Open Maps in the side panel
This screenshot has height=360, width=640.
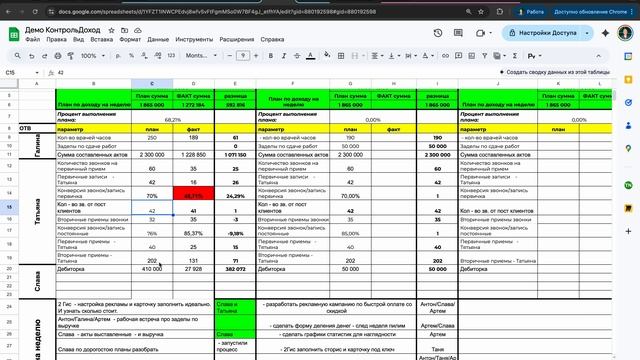(628, 149)
